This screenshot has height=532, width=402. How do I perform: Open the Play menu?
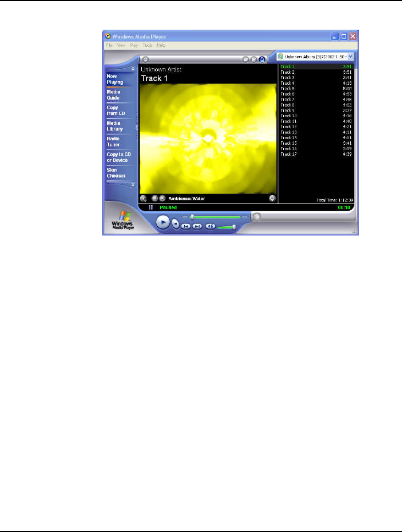point(134,45)
